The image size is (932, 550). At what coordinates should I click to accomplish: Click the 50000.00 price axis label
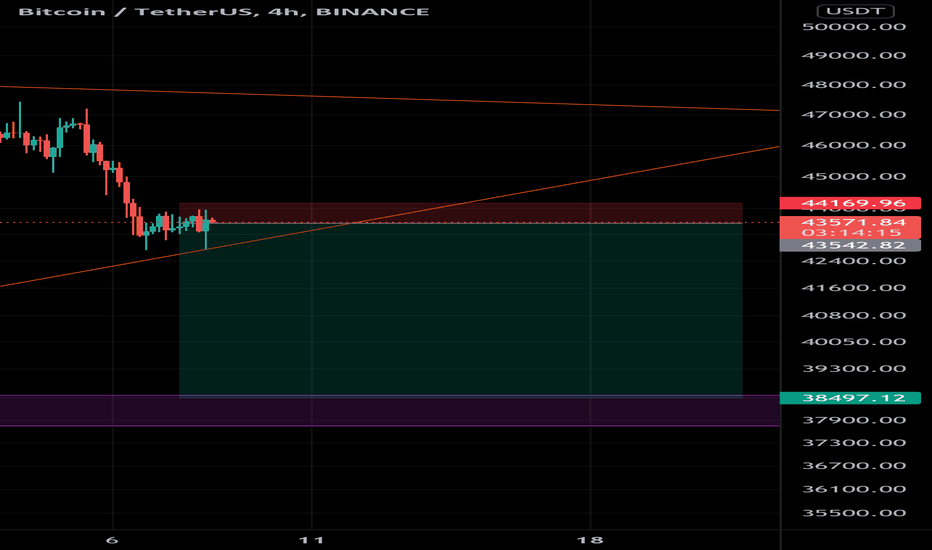click(x=854, y=27)
